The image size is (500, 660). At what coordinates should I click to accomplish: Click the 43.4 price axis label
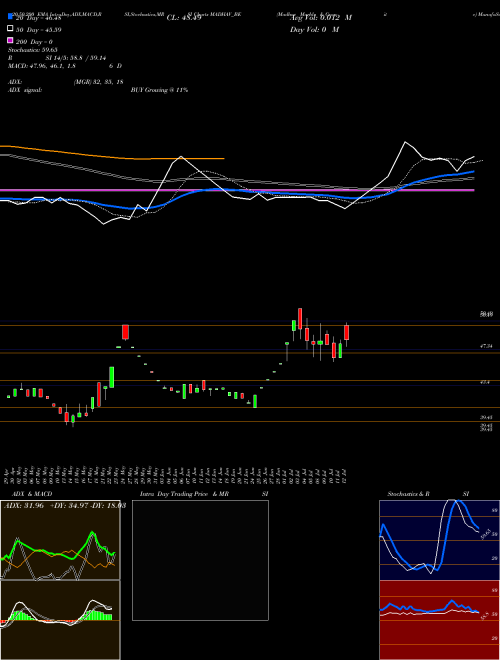[485, 382]
